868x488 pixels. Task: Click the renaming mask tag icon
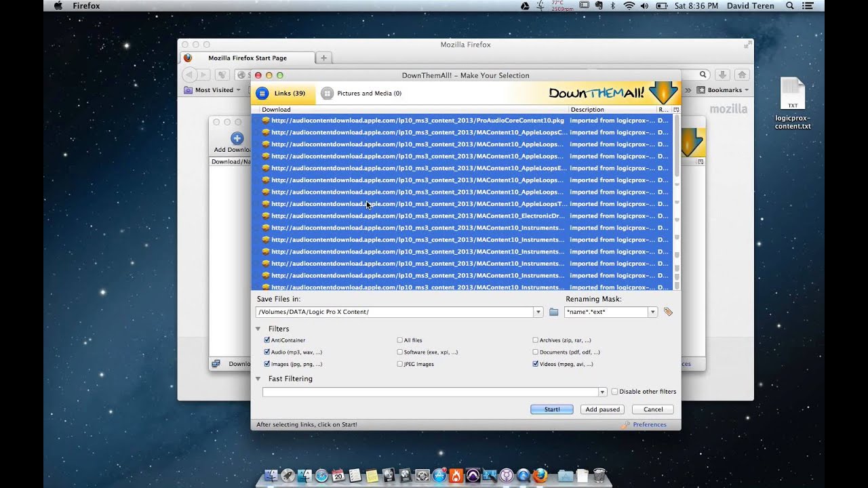pyautogui.click(x=668, y=312)
